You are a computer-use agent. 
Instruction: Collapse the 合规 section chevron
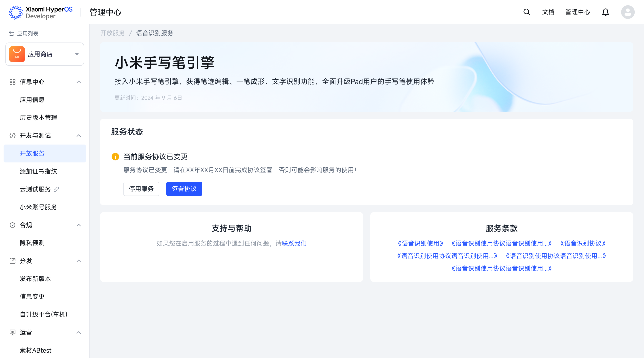click(x=79, y=225)
